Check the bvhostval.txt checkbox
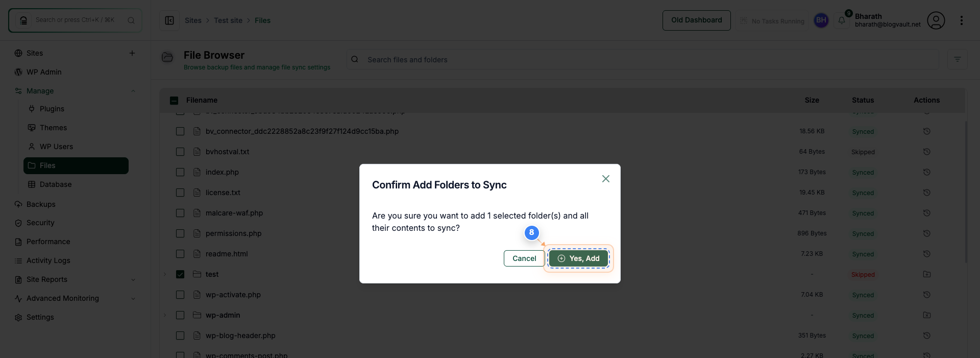Viewport: 980px width, 358px height. [x=180, y=152]
